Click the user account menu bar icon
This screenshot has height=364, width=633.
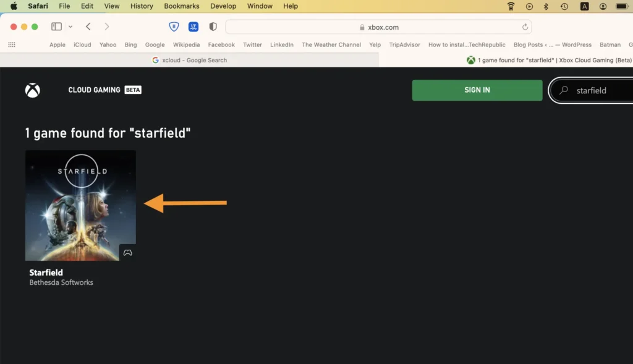tap(603, 6)
